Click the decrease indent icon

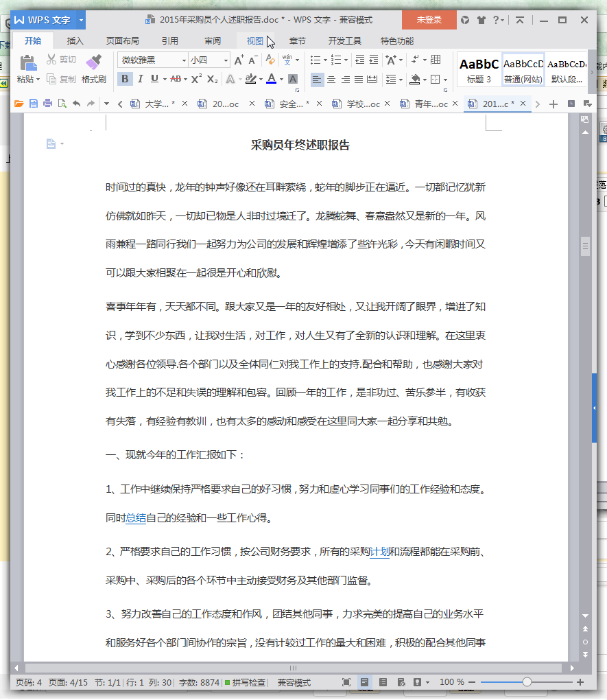coord(359,60)
